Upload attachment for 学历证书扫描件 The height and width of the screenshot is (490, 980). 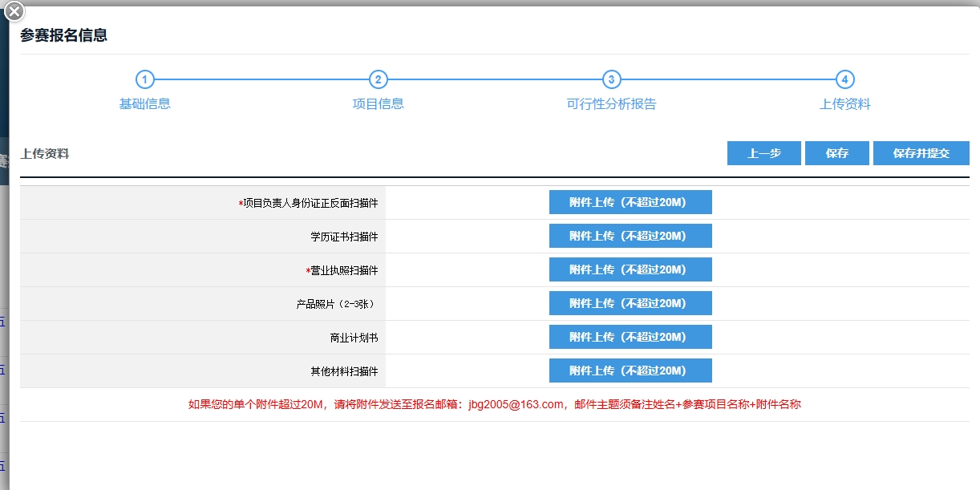630,236
